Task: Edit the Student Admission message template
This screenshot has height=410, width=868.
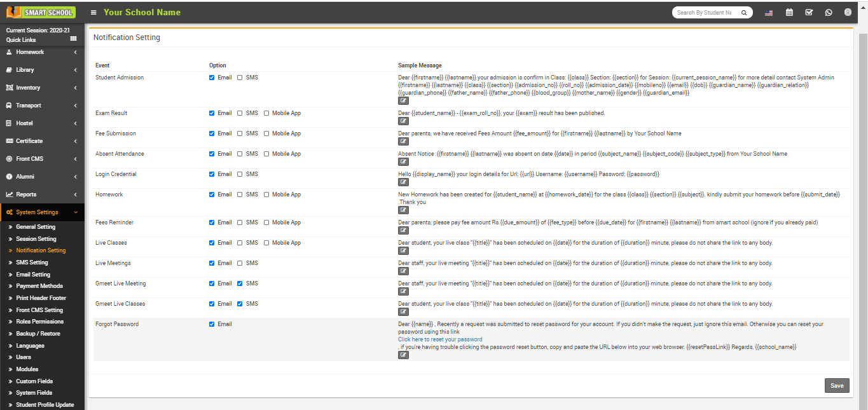Action: coord(403,100)
